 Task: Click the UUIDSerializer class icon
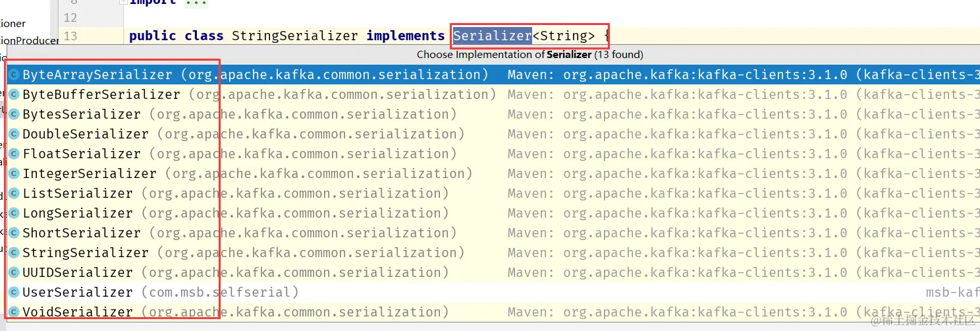click(14, 272)
